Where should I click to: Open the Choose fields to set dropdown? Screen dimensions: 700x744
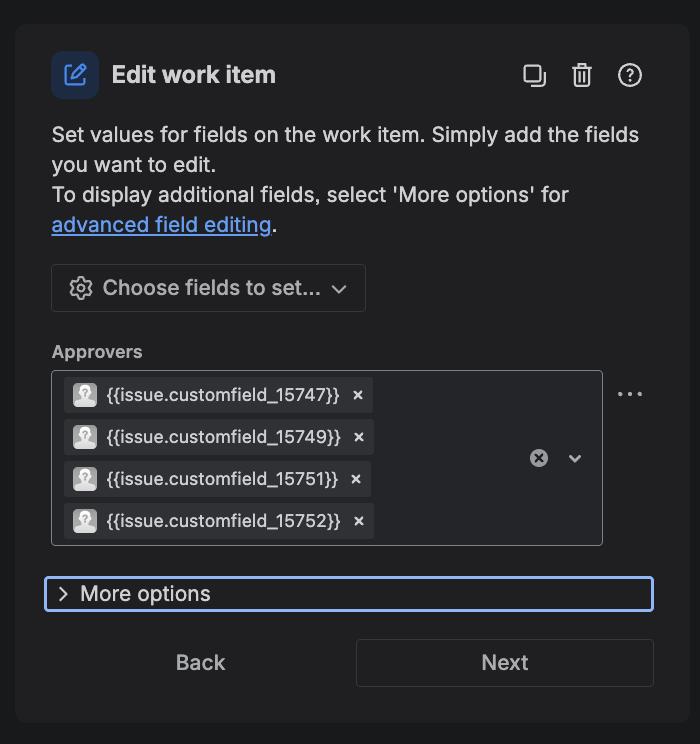pyautogui.click(x=208, y=288)
